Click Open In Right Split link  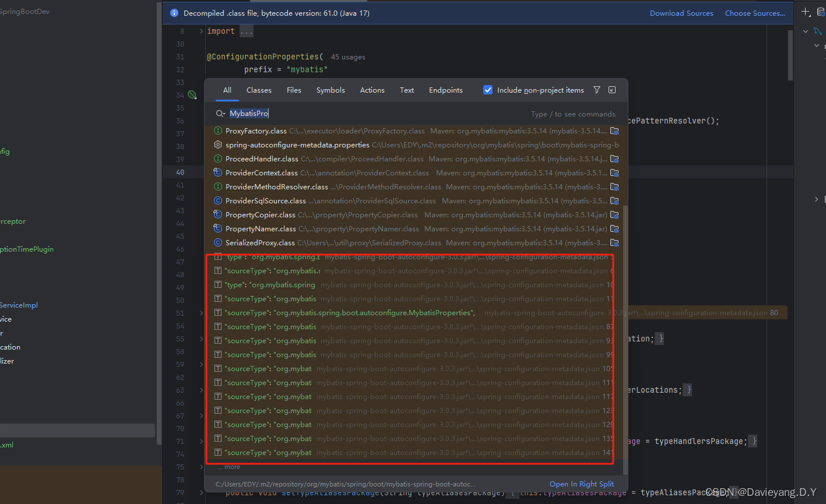(x=582, y=484)
